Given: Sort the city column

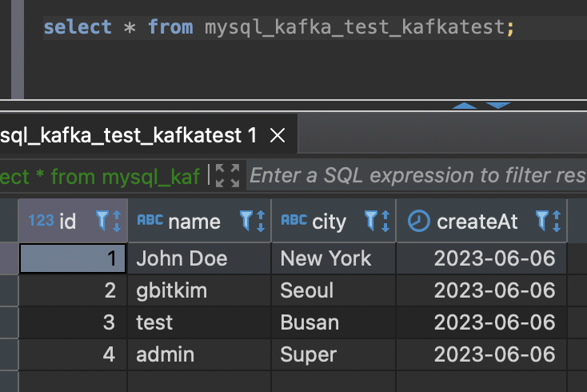Looking at the screenshot, I should point(385,221).
